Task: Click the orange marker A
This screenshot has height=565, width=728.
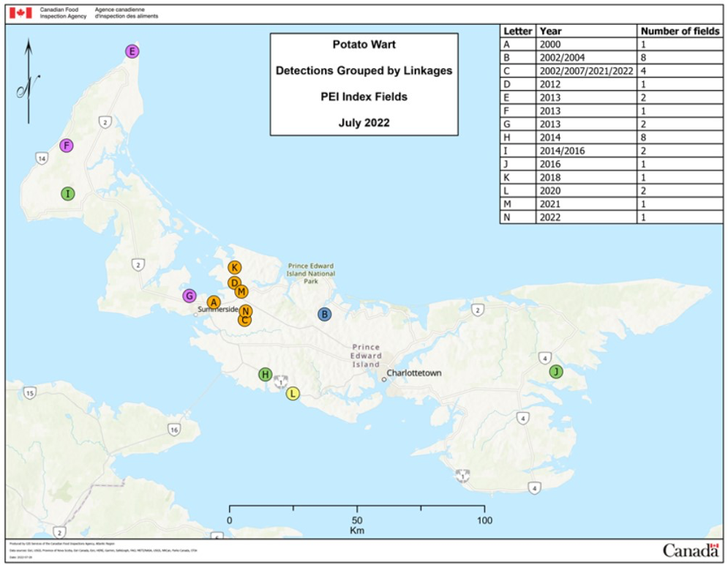Action: [x=213, y=302]
